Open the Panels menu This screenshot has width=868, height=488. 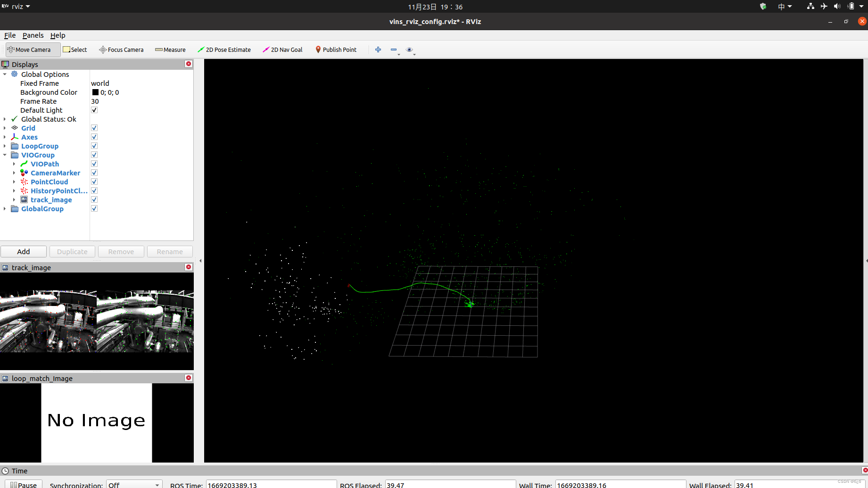point(33,35)
